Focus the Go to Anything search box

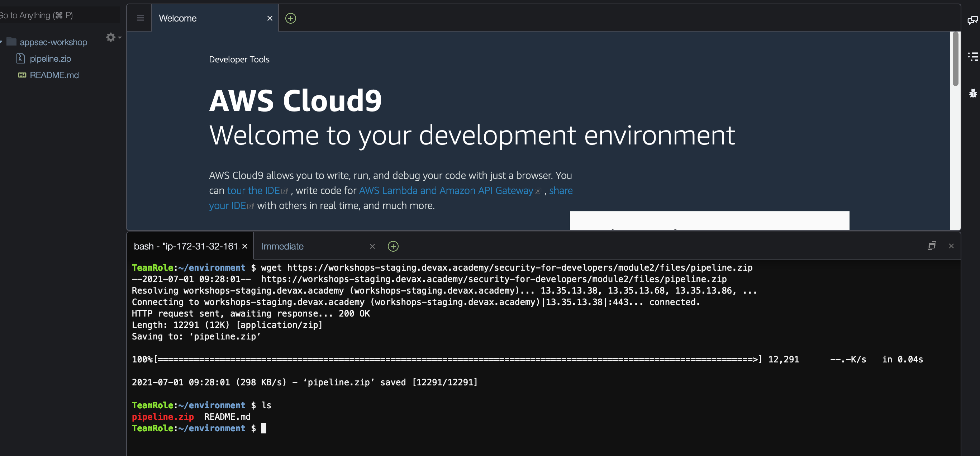(59, 15)
